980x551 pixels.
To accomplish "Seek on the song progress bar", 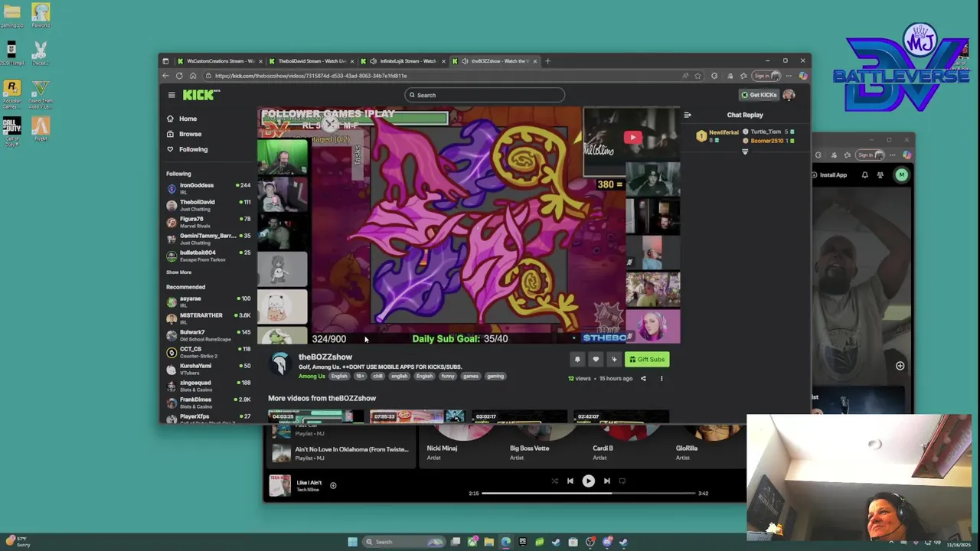I will point(588,494).
